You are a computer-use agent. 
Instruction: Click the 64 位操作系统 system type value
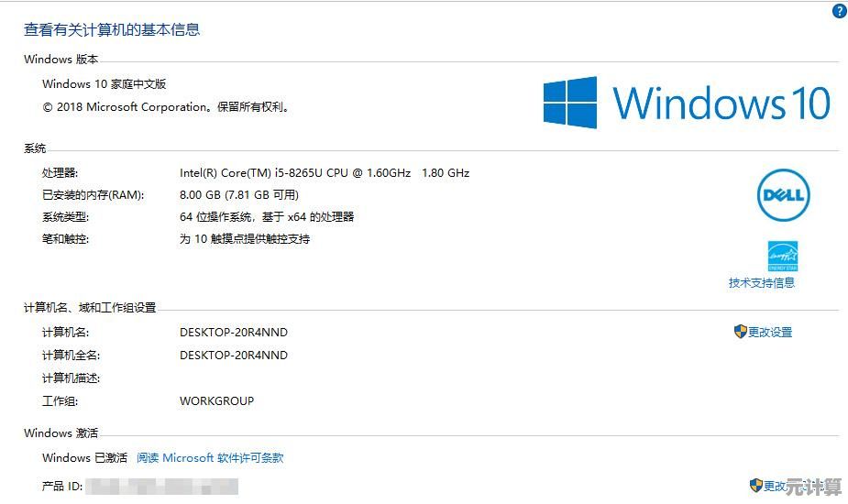pyautogui.click(x=267, y=217)
